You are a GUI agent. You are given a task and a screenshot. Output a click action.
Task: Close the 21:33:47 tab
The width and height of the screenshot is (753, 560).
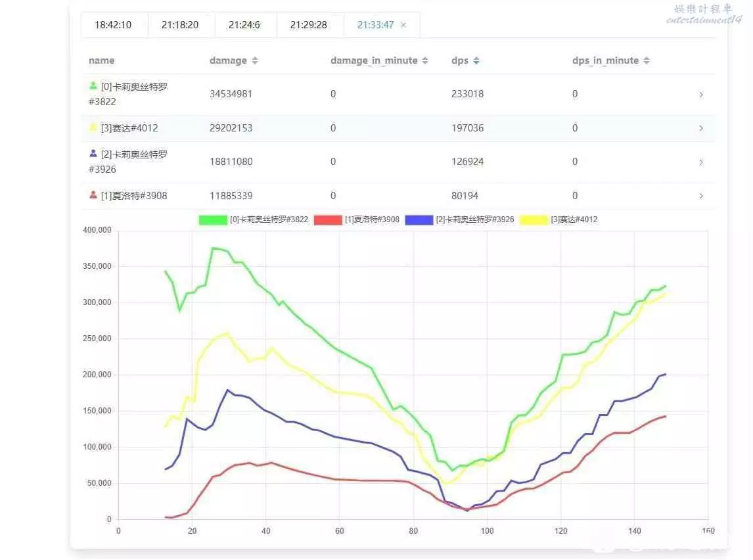coord(403,25)
